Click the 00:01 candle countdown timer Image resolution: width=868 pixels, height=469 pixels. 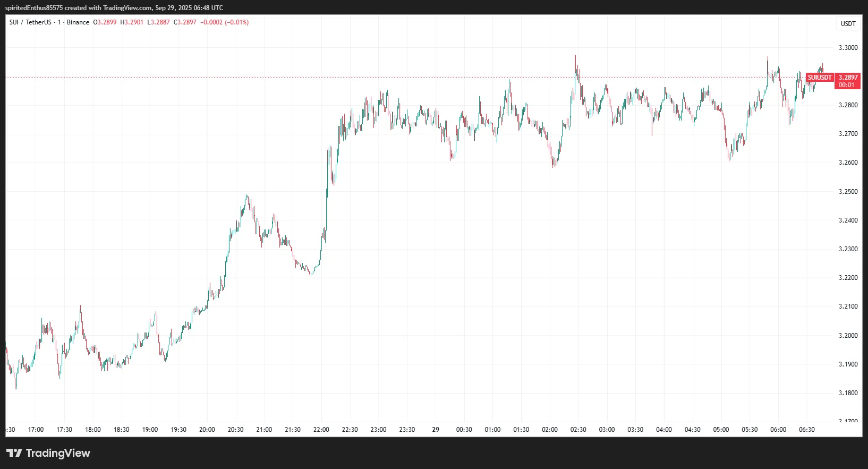point(847,85)
